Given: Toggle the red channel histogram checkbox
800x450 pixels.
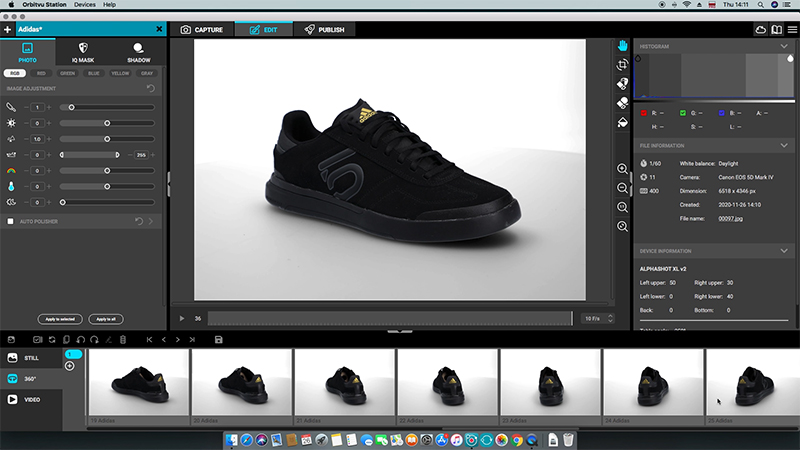Looking at the screenshot, I should click(643, 113).
